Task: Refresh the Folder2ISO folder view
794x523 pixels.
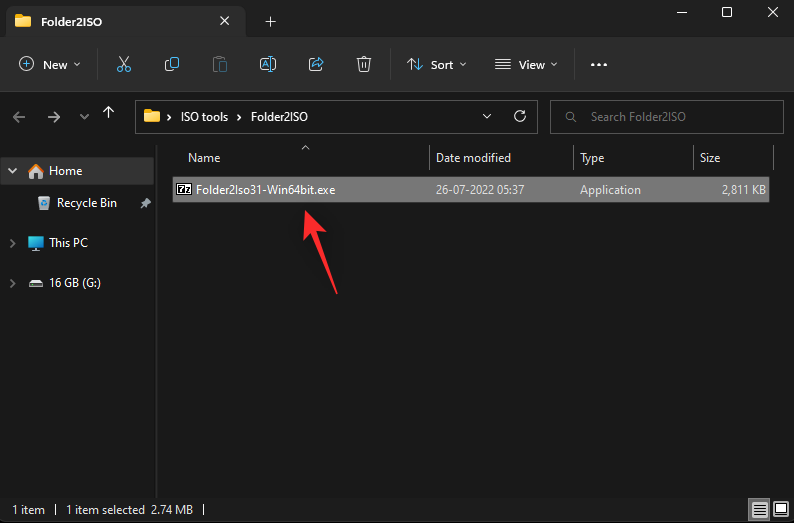Action: 520,116
